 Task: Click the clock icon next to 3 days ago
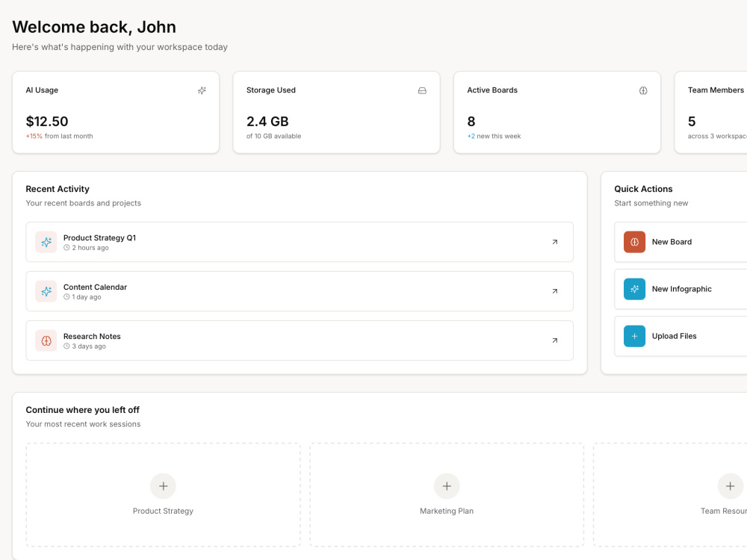click(66, 346)
